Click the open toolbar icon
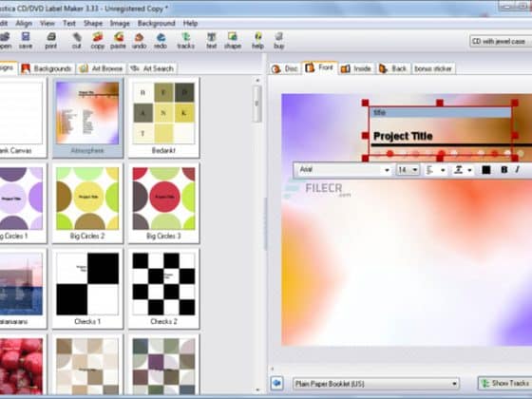The height and width of the screenshot is (399, 532). pos(5,40)
